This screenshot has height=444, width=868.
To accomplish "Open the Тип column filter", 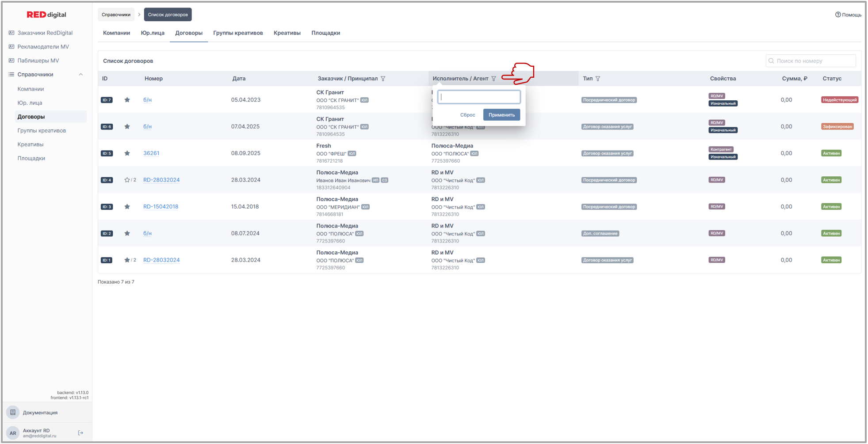I will coord(598,79).
